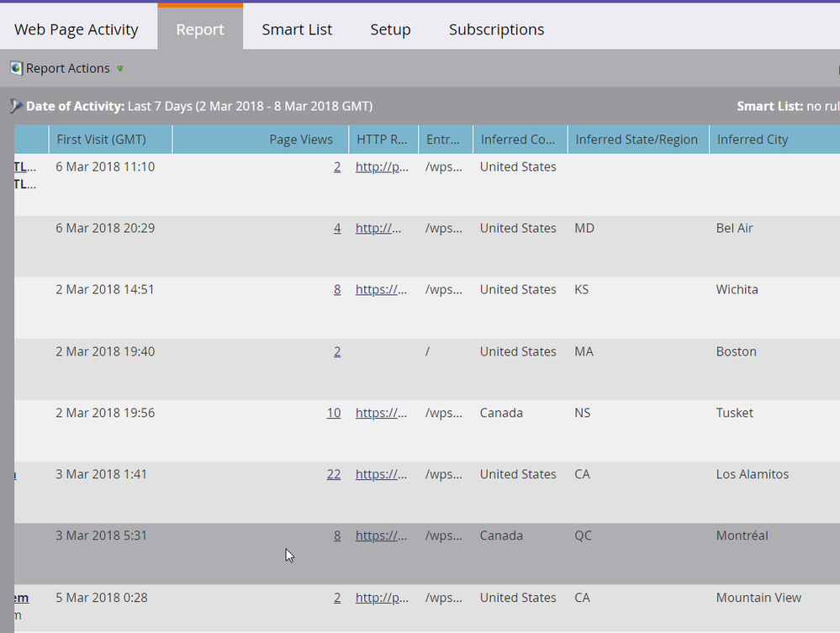Click the Date of Activity filter icon
The width and height of the screenshot is (840, 633).
tap(16, 106)
